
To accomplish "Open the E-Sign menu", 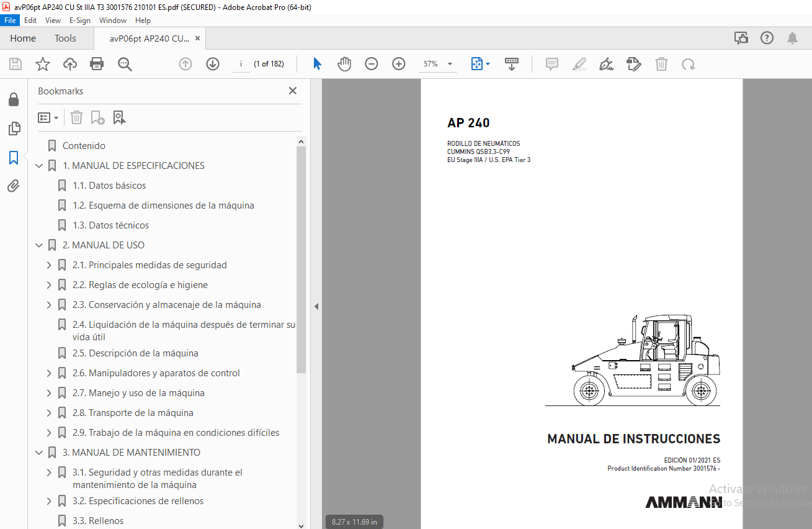I will tap(80, 20).
